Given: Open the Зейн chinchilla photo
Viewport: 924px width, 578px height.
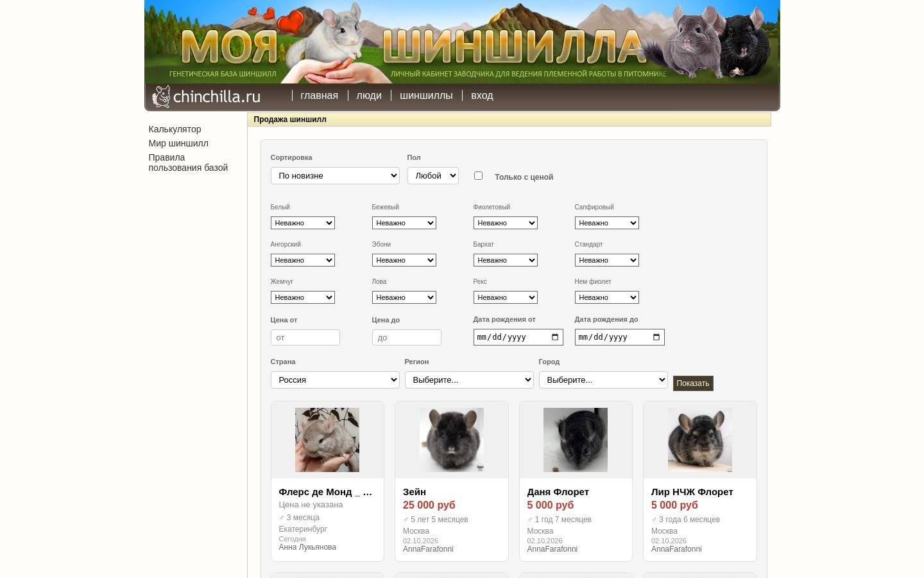Looking at the screenshot, I should tap(452, 440).
